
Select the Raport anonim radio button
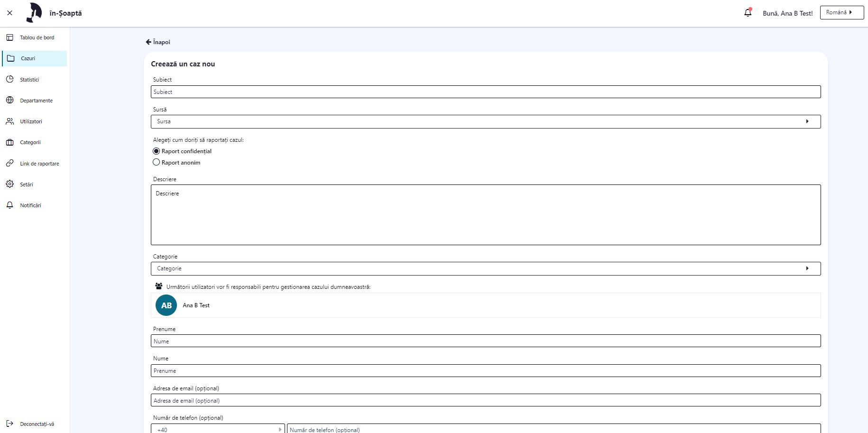tap(157, 162)
